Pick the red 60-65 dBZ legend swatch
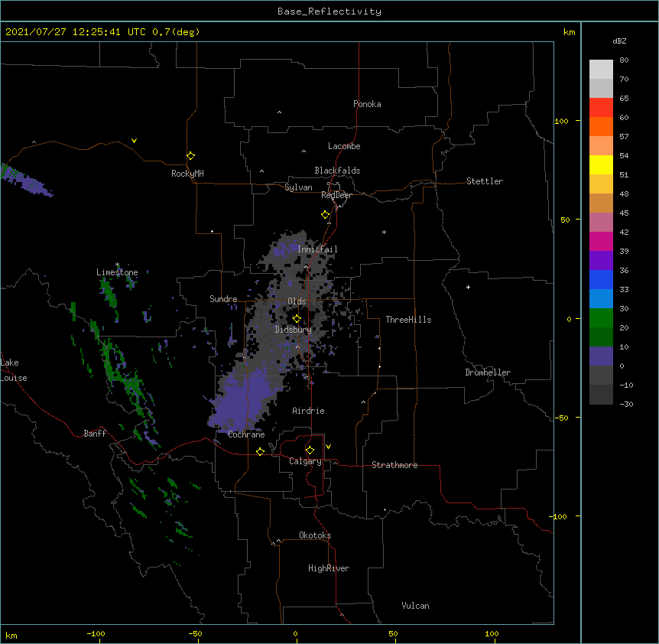This screenshot has width=659, height=644. coord(601,107)
